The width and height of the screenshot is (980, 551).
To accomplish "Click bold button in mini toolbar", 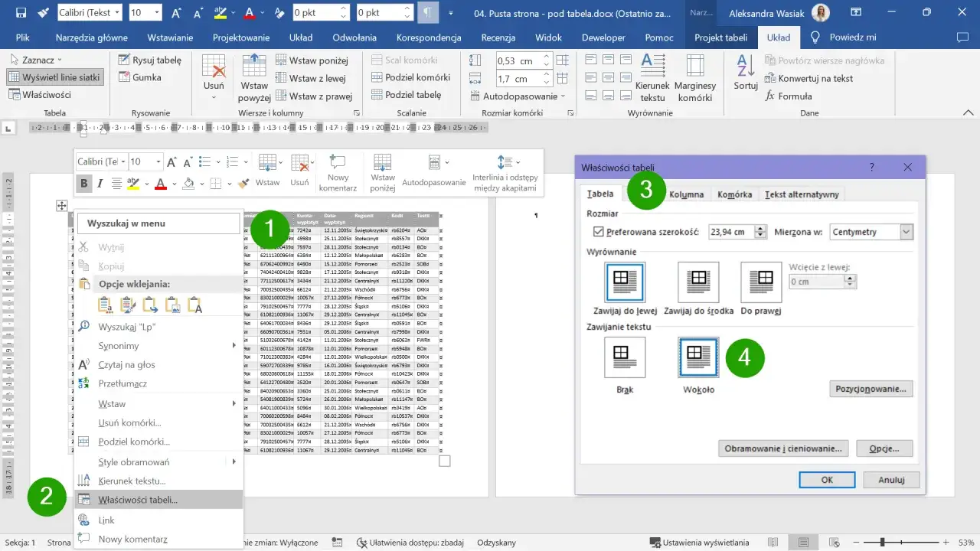I will [83, 183].
